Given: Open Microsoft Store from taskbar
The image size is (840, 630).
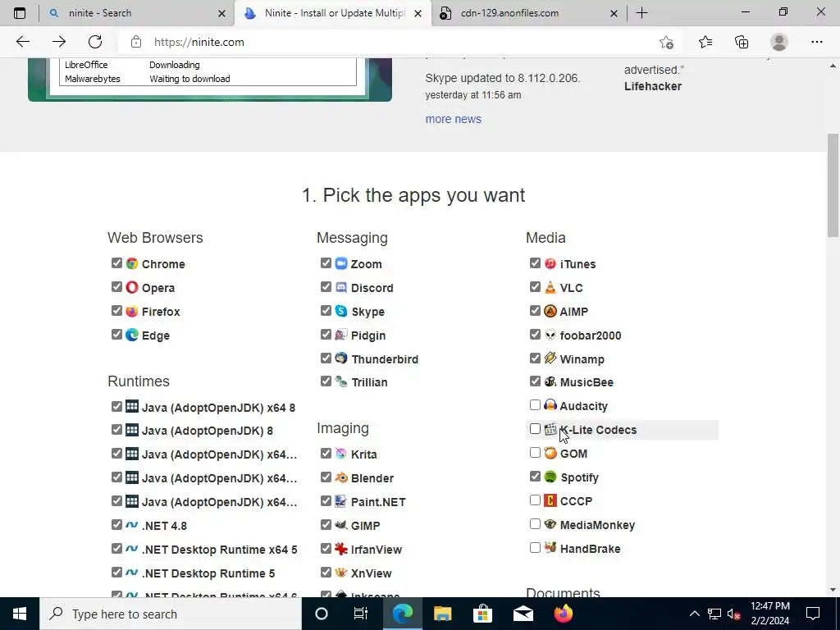Looking at the screenshot, I should (482, 614).
